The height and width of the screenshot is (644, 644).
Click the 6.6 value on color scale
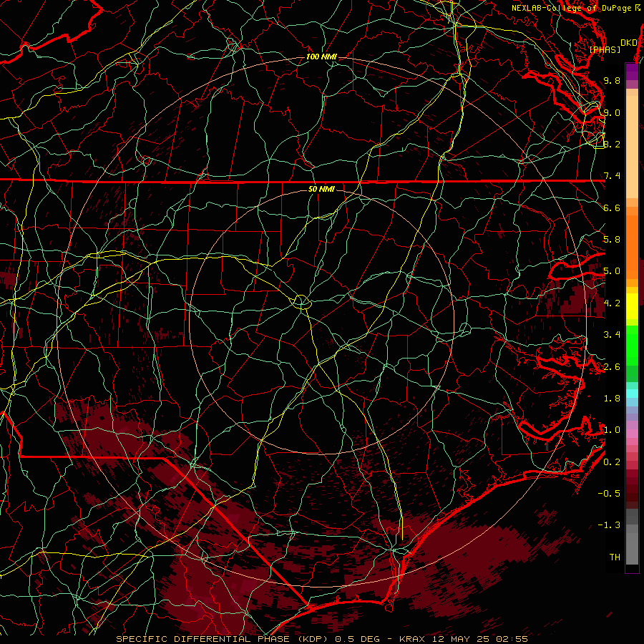612,208
